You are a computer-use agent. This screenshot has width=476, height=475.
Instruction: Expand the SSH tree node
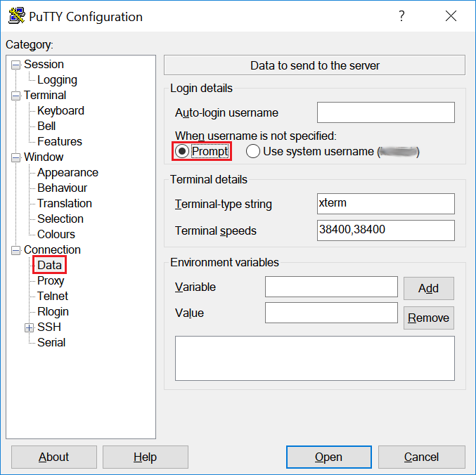[x=29, y=327]
